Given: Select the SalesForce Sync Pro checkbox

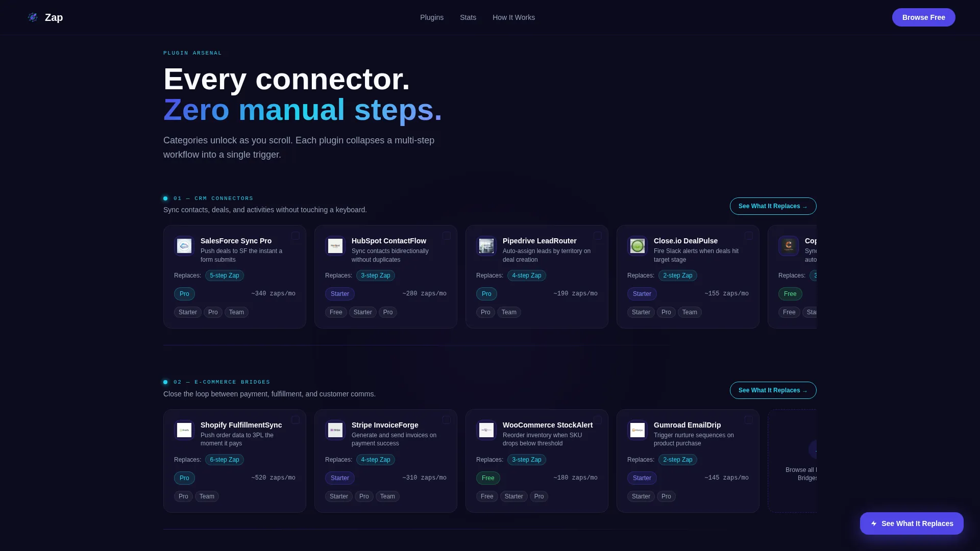Looking at the screenshot, I should pos(296,236).
